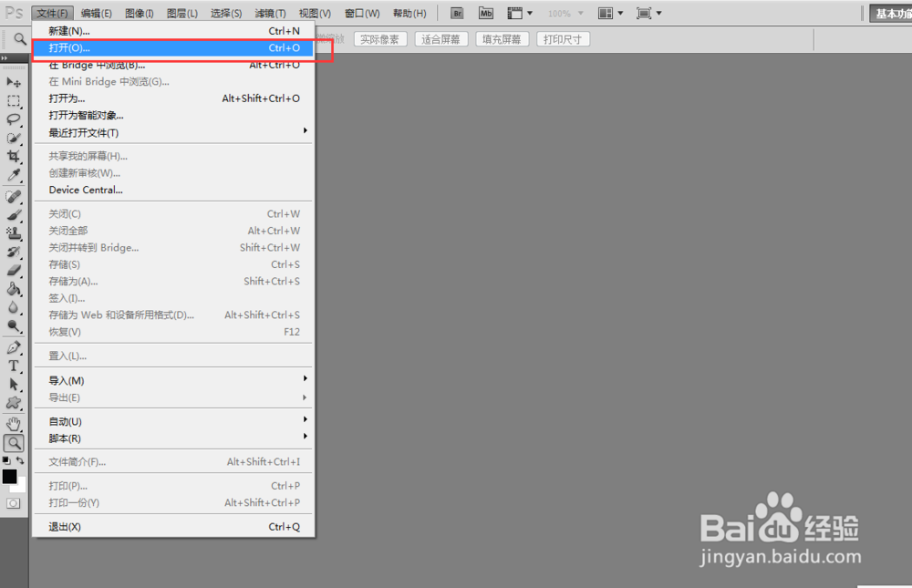Toggle Quick Mask mode
This screenshot has height=588, width=912.
click(14, 503)
